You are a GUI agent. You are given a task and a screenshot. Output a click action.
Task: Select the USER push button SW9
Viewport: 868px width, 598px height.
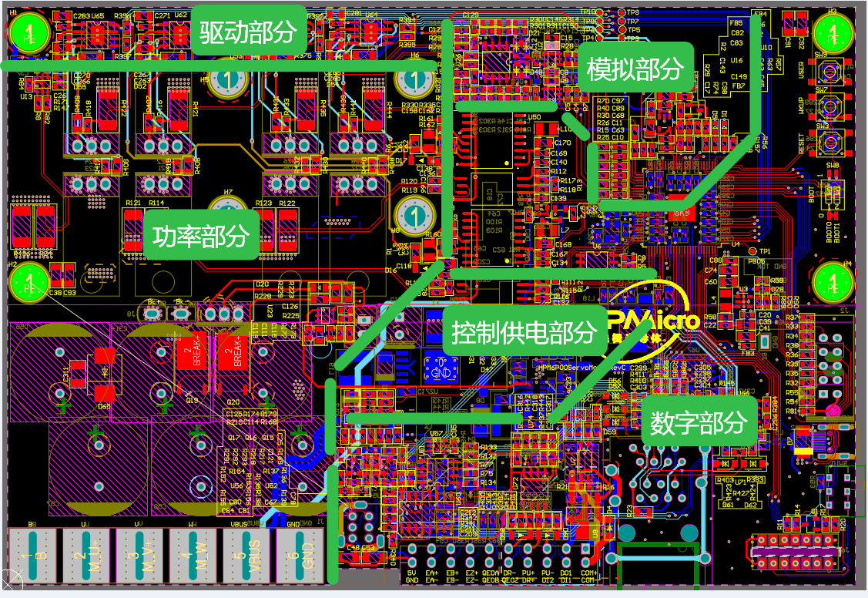click(x=829, y=72)
